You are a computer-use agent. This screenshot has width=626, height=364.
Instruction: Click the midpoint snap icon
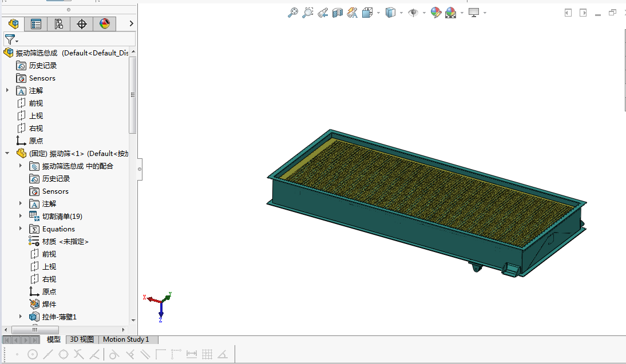point(48,354)
